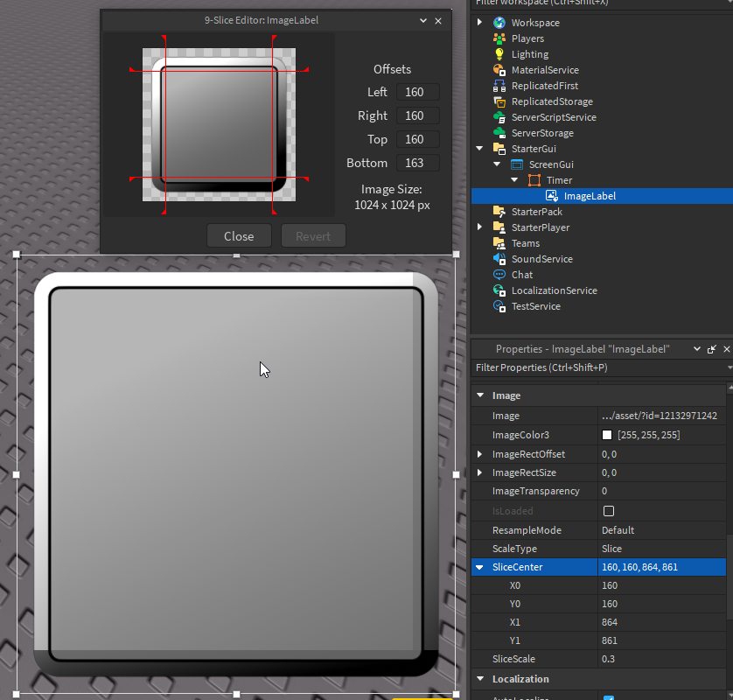Toggle the IsLoaded checkbox

[x=609, y=511]
